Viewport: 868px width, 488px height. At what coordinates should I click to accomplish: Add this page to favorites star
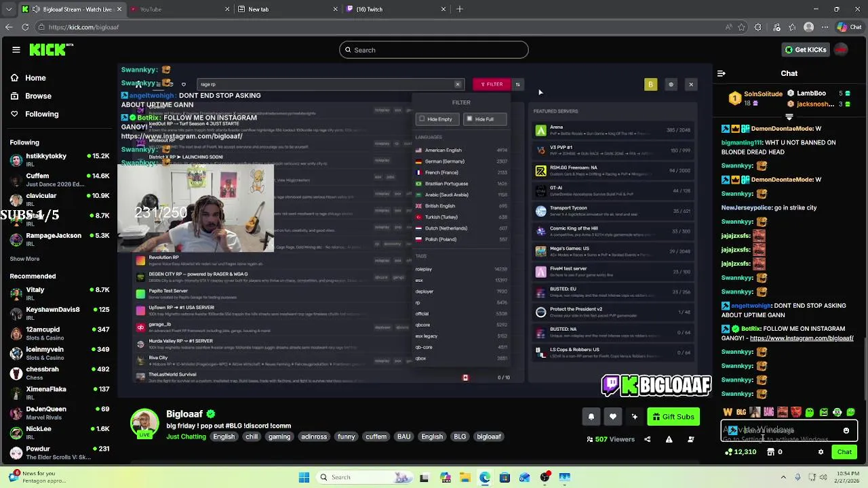point(742,27)
